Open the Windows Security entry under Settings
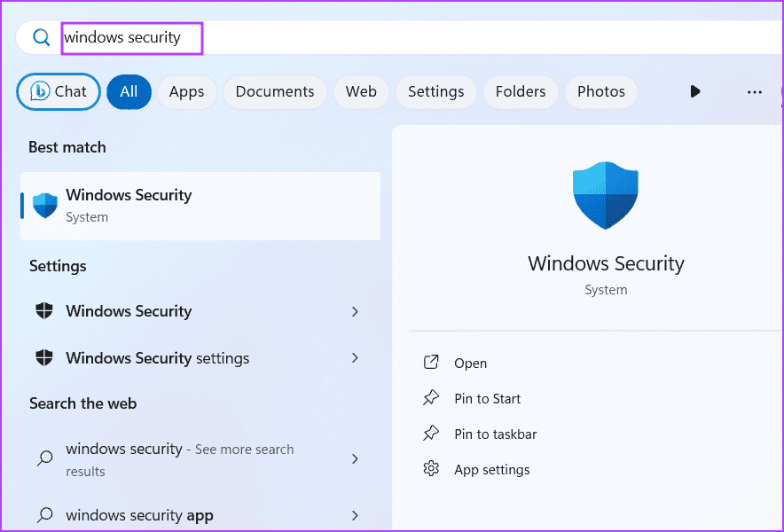Image resolution: width=784 pixels, height=532 pixels. point(200,311)
